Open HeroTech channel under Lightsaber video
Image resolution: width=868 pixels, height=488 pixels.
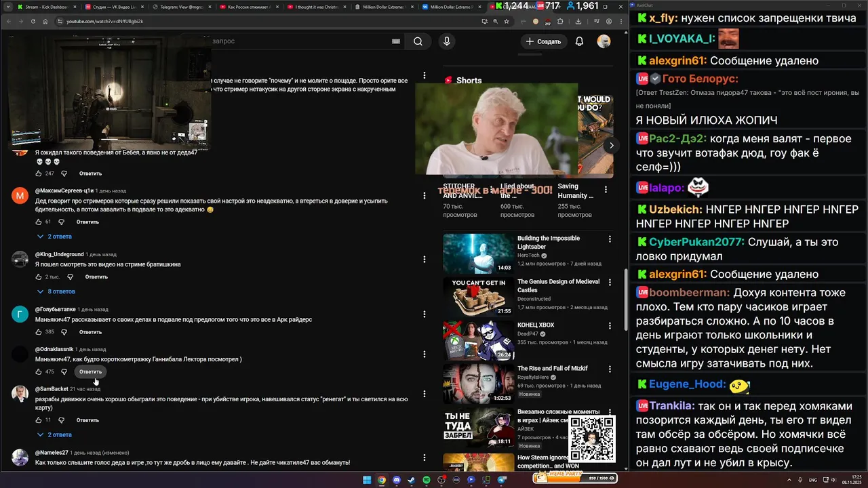click(528, 256)
